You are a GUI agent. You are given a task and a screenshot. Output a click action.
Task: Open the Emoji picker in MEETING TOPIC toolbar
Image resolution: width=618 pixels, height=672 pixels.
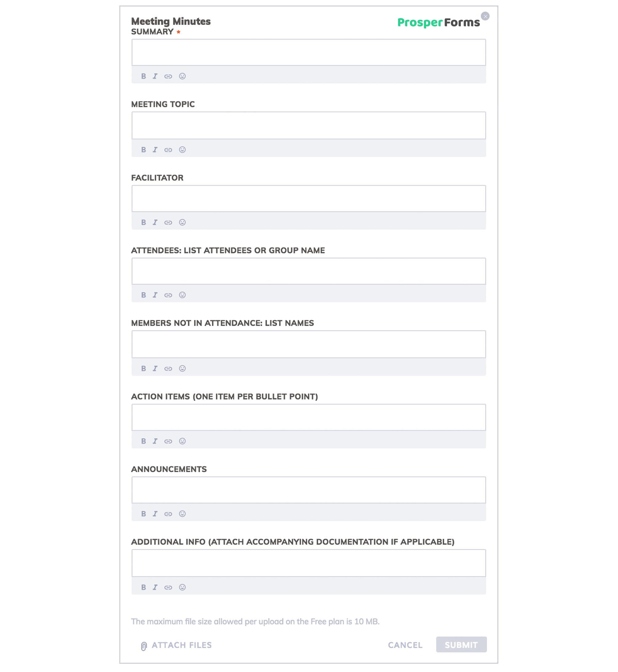183,149
